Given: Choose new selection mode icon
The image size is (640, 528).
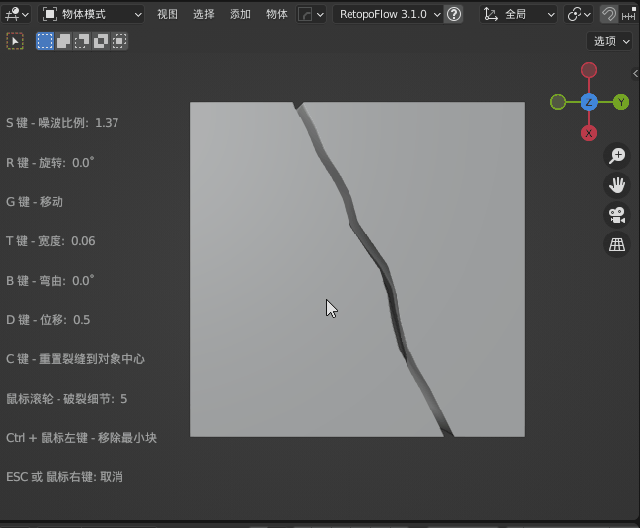Looking at the screenshot, I should click(45, 41).
